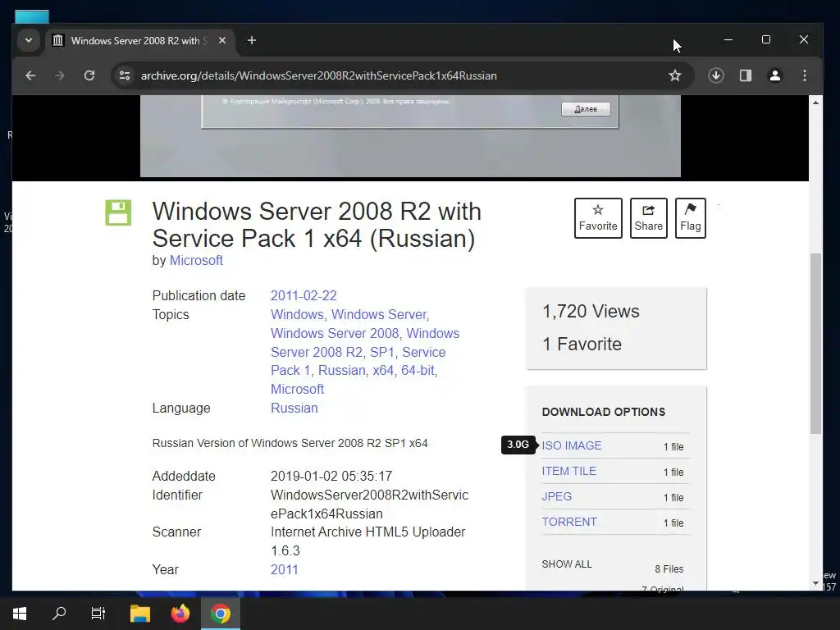Click the scrollbar up arrow

pyautogui.click(x=815, y=102)
